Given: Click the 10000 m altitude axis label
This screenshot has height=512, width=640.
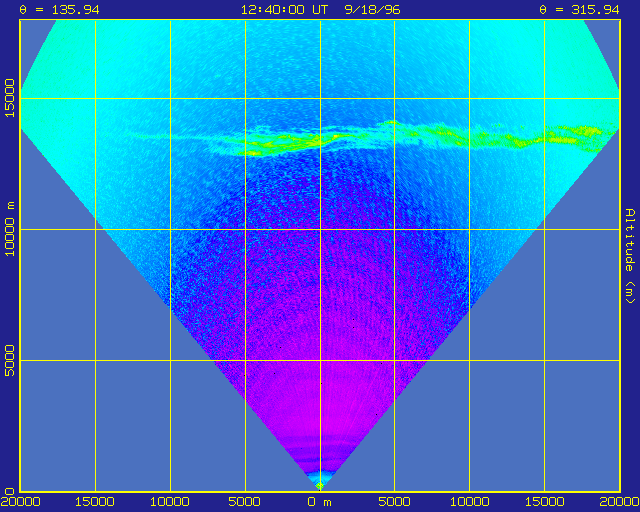Looking at the screenshot, I should point(9,229).
